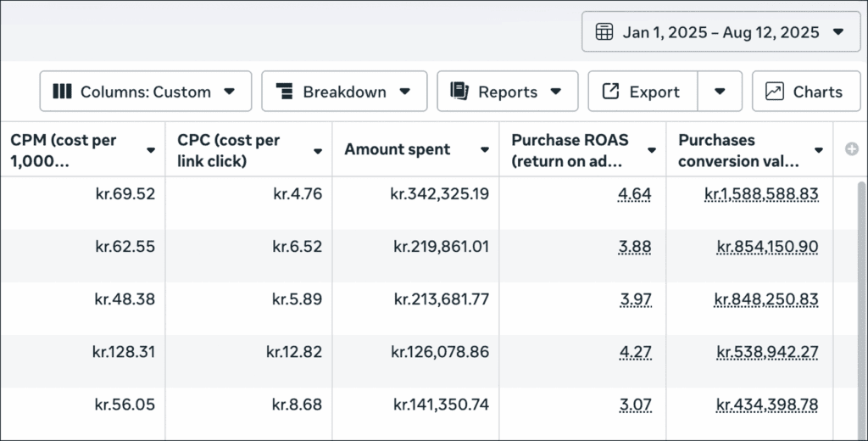Click the Export arrow-box icon
868x441 pixels.
pyautogui.click(x=610, y=92)
